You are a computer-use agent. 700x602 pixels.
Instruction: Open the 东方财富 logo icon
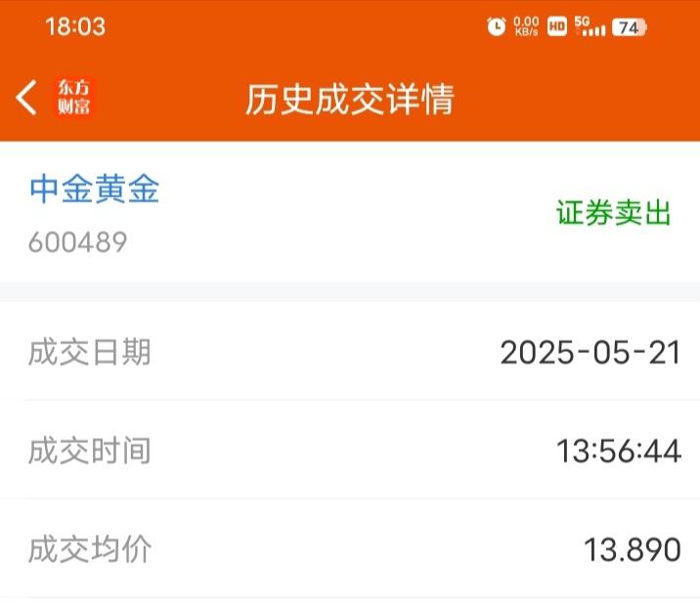[x=74, y=98]
